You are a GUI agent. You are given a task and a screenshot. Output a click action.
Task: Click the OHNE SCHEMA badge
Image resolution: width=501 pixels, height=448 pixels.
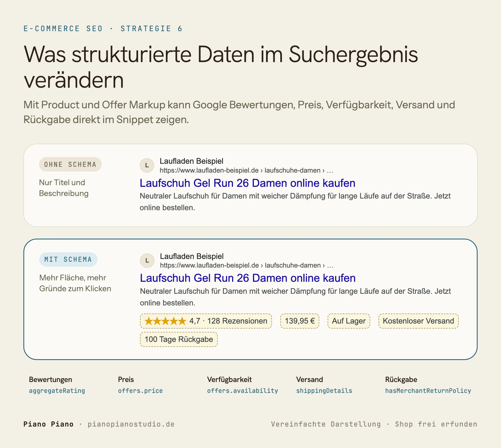(x=70, y=164)
